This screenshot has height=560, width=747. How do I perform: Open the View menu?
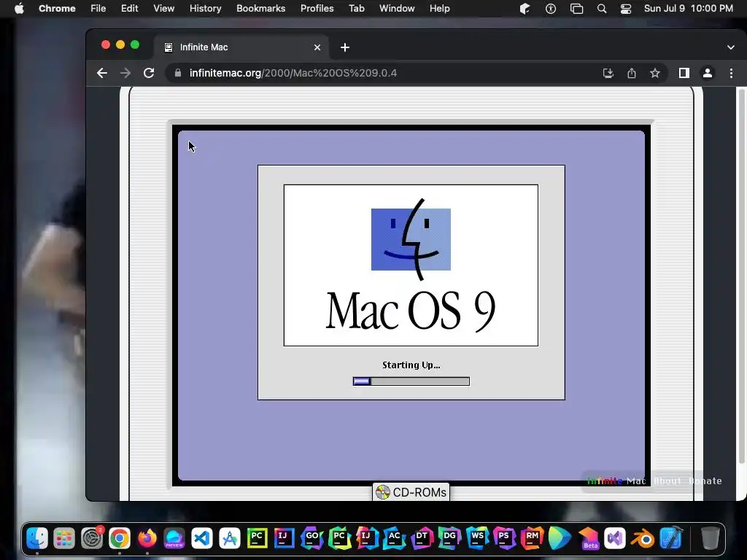[x=163, y=9]
